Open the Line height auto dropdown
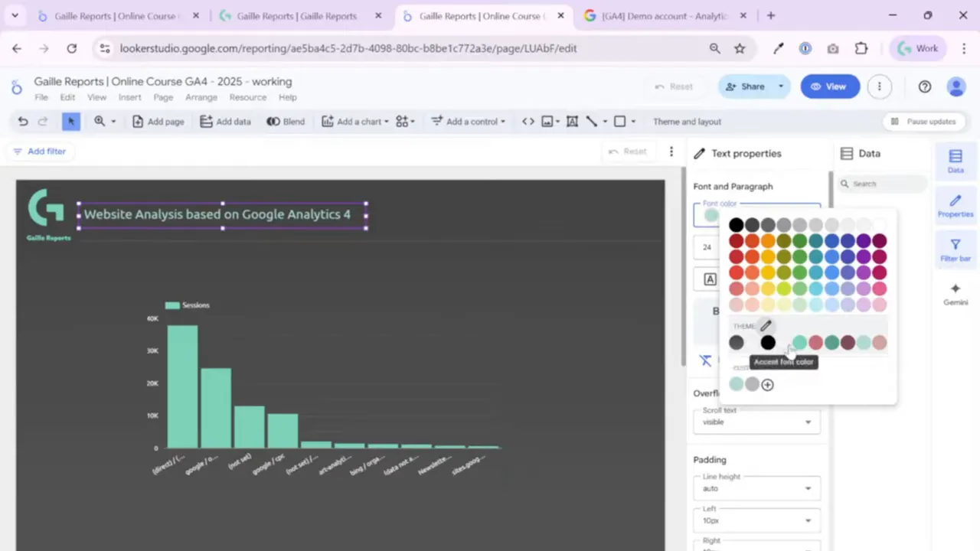This screenshot has width=980, height=551. click(x=756, y=488)
